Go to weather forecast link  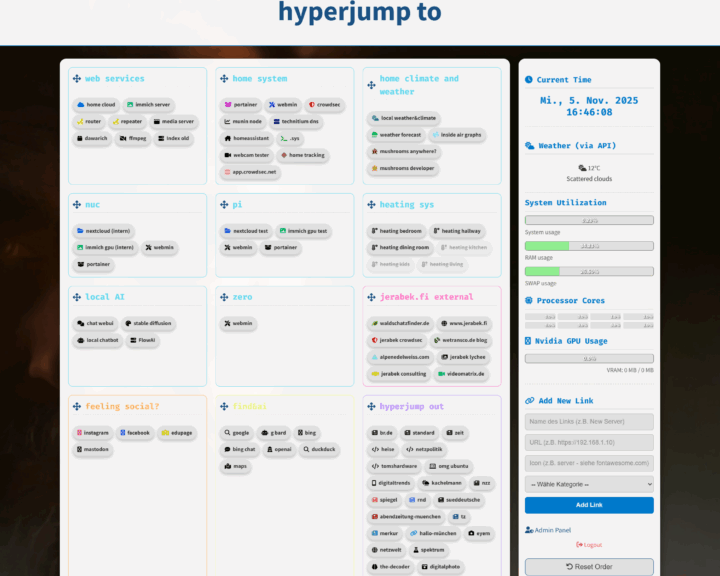point(396,134)
